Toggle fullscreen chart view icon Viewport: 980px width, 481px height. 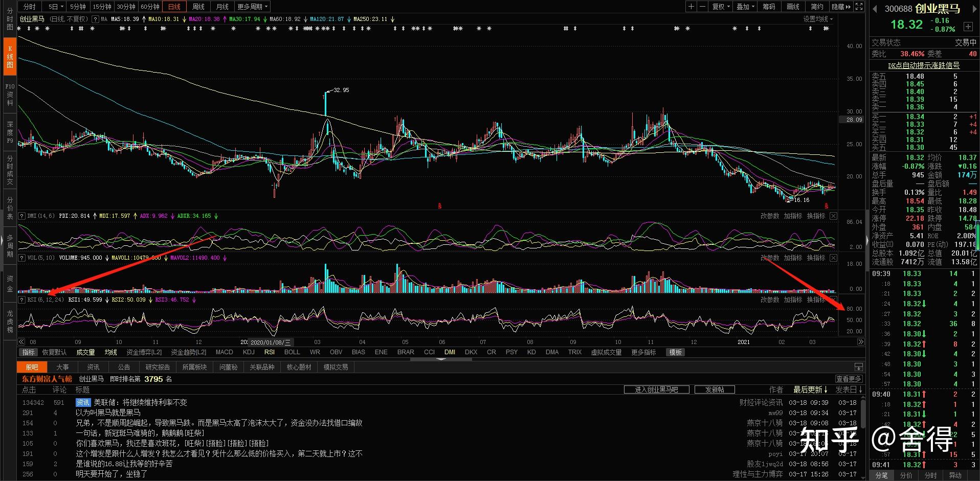coord(859,7)
